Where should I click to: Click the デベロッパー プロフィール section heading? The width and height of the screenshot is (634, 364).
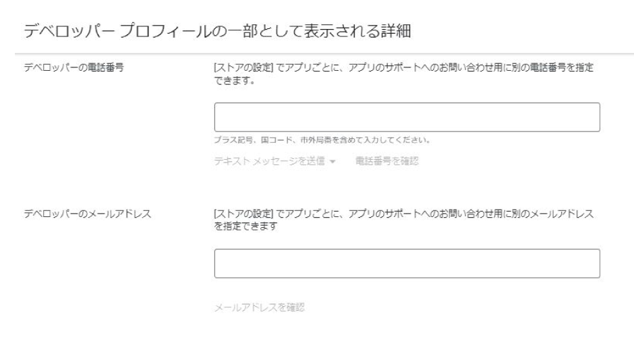[215, 30]
